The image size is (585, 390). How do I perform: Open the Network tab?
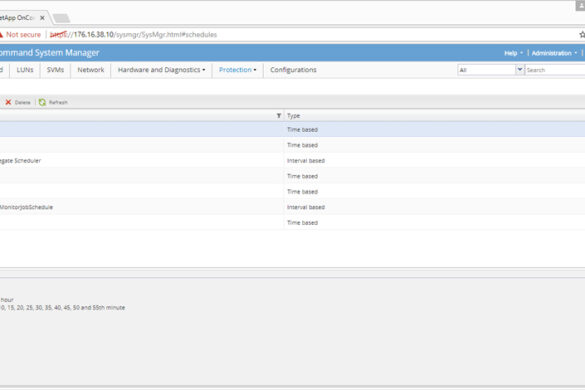91,70
